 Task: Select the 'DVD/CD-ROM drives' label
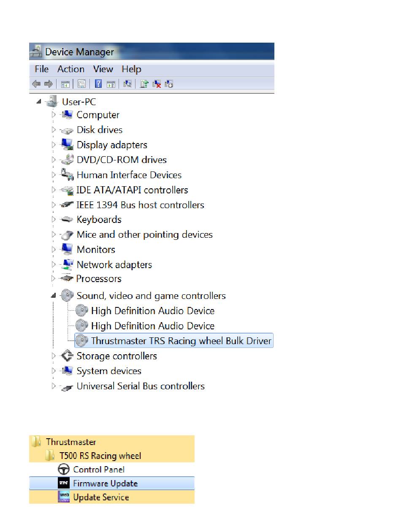tap(122, 160)
